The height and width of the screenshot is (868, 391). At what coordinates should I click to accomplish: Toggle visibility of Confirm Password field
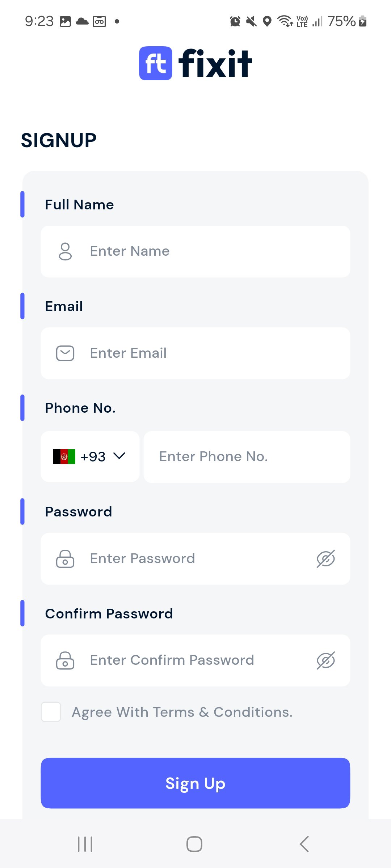(x=325, y=660)
